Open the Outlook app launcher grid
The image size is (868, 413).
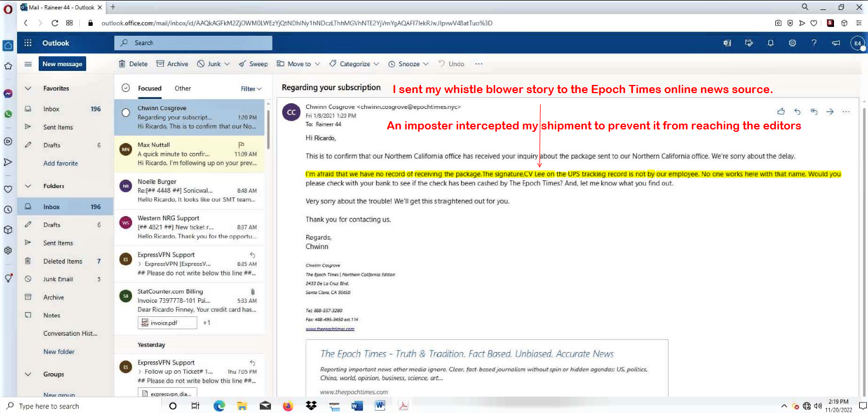pos(28,43)
